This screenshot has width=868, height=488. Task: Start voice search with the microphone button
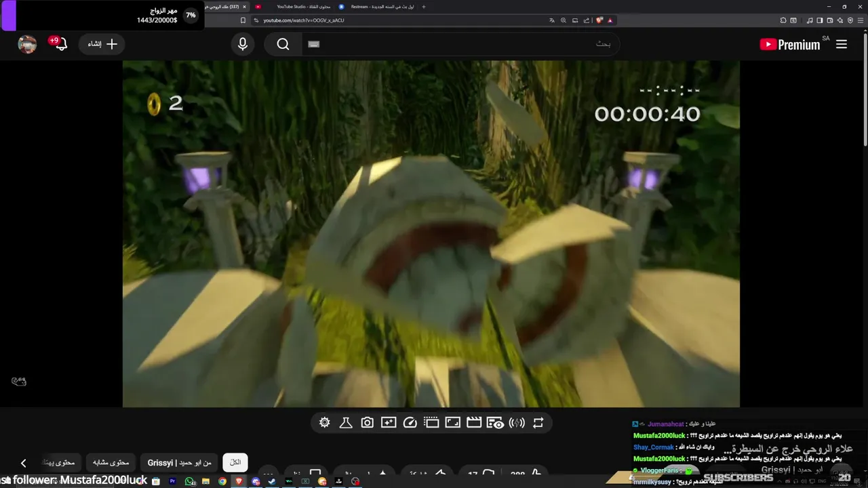243,44
